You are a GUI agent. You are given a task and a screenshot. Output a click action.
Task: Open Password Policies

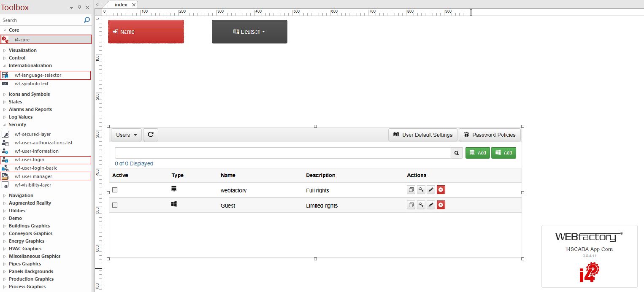490,135
